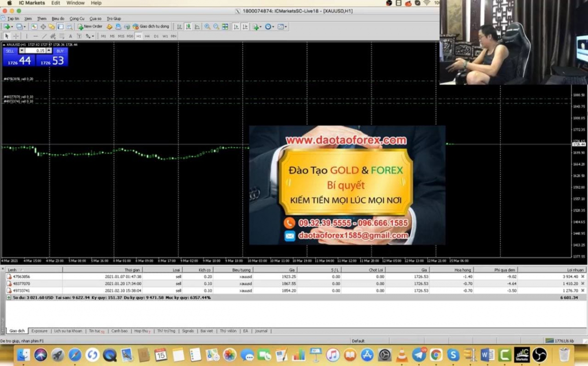This screenshot has width=588, height=366.
Task: Toggle Giao dich tu dong auto trading
Action: click(x=151, y=26)
